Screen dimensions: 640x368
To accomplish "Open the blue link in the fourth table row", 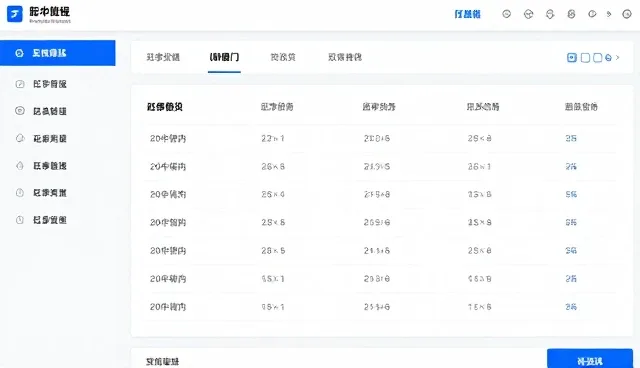I will pyautogui.click(x=571, y=222).
